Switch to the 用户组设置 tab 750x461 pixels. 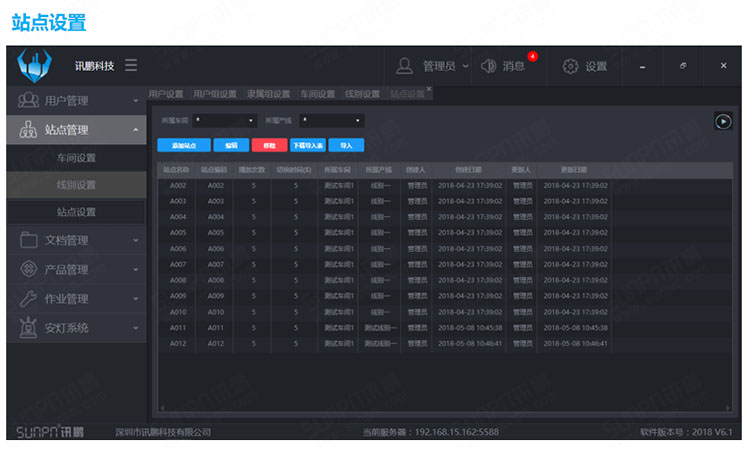[x=214, y=94]
